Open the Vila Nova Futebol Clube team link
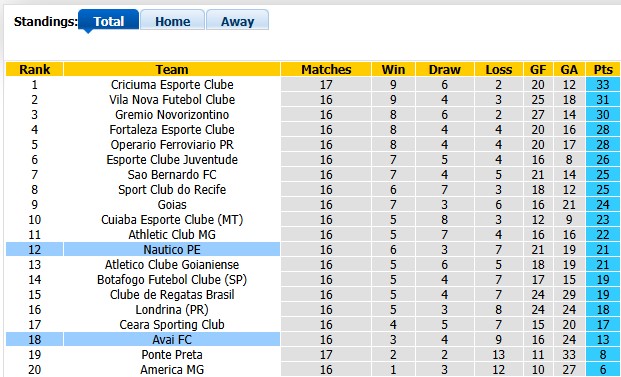 [x=172, y=99]
